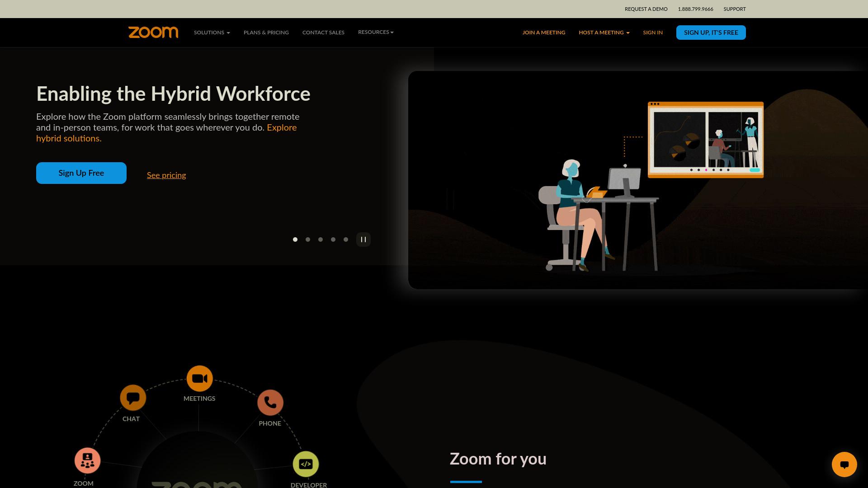Open the live chat support bubble
The width and height of the screenshot is (868, 488).
[x=844, y=464]
